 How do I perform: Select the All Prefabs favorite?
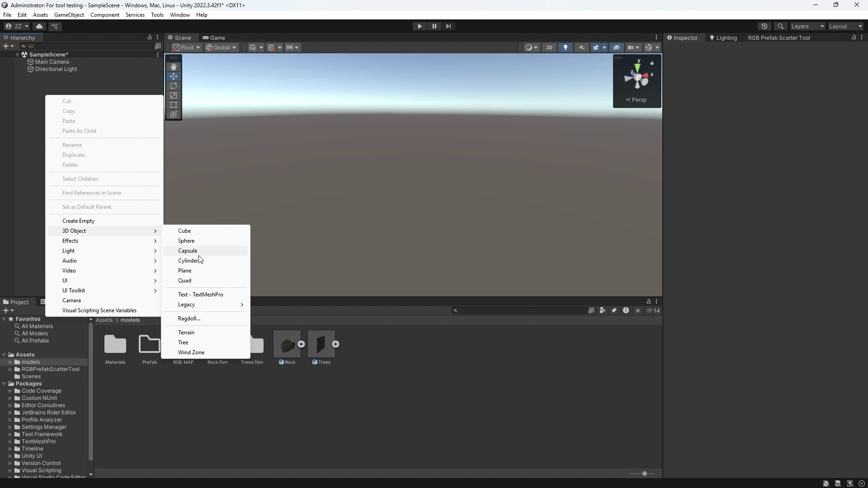[x=35, y=341]
